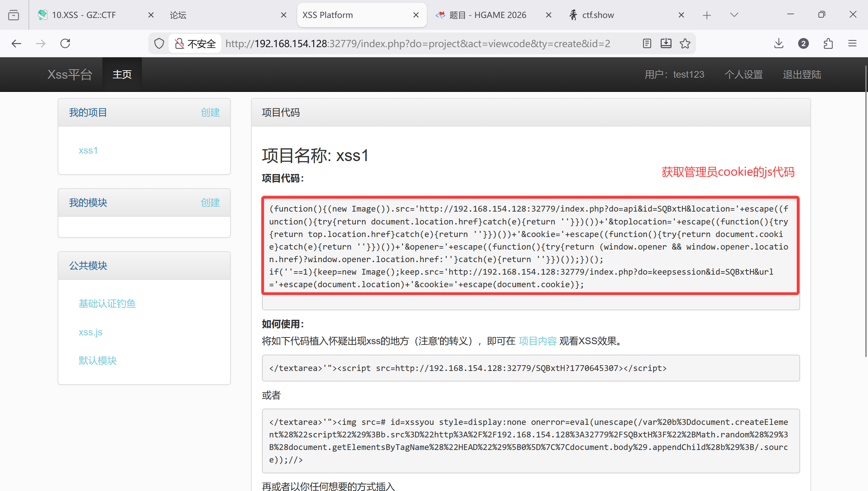Screen dimensions: 868x491
Task: Switch to 题目 - HGAME 2026 tab
Action: click(x=487, y=15)
